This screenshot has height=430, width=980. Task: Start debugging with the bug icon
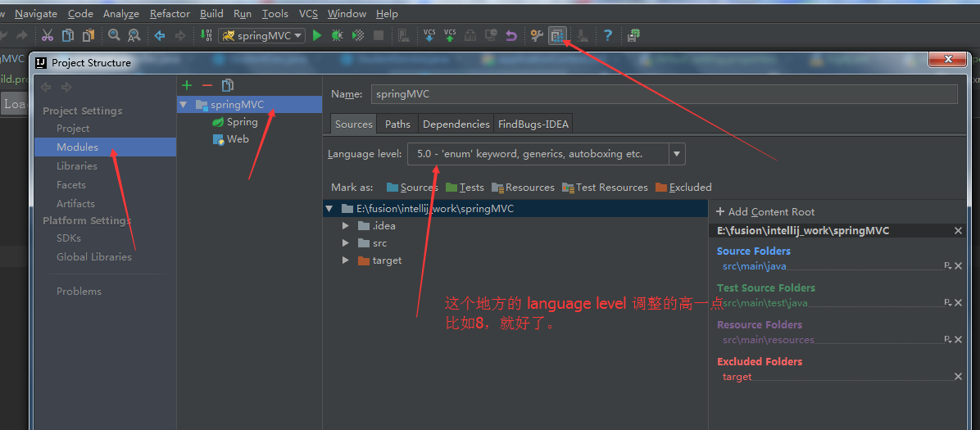[337, 35]
